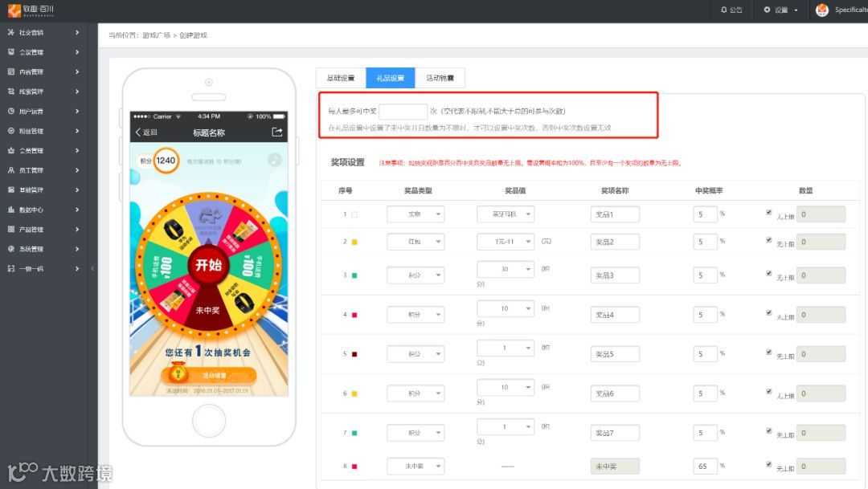Open the 设置 dropdown arrow in top bar
This screenshot has height=489, width=868.
(x=796, y=10)
